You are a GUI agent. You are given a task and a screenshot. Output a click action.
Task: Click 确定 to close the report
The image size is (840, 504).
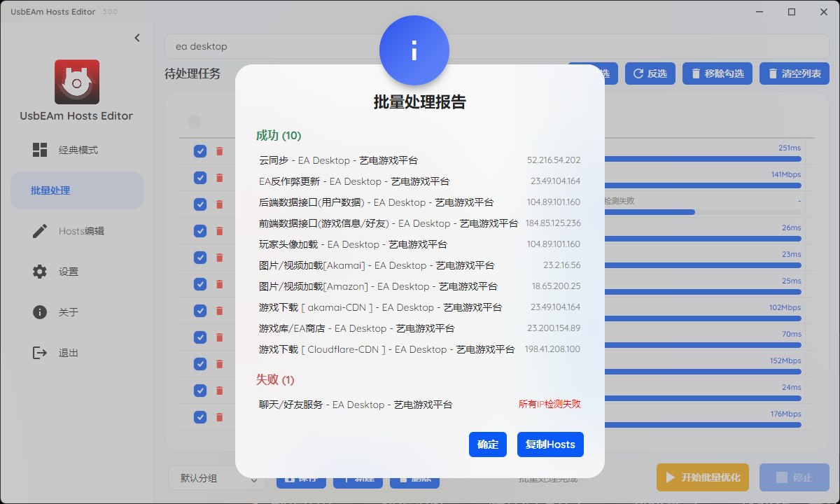click(x=487, y=444)
